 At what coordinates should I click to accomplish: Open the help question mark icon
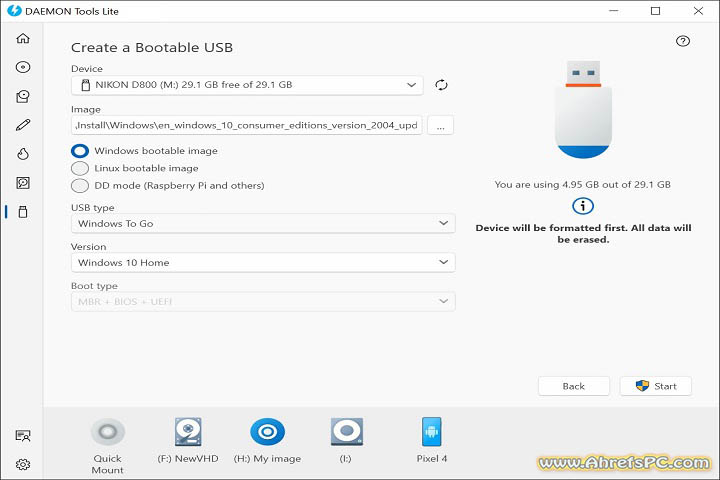(x=683, y=41)
